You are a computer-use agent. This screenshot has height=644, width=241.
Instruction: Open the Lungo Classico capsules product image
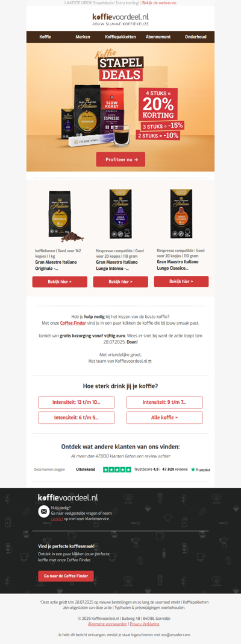(181, 214)
